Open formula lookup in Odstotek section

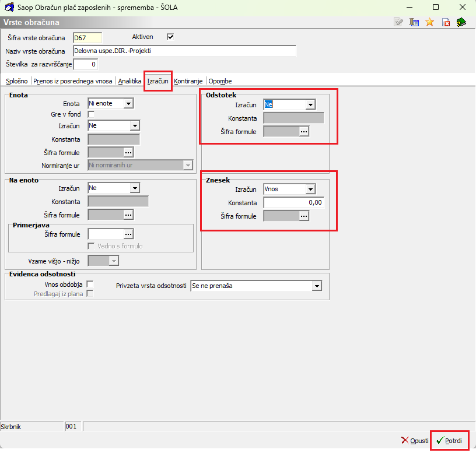304,131
